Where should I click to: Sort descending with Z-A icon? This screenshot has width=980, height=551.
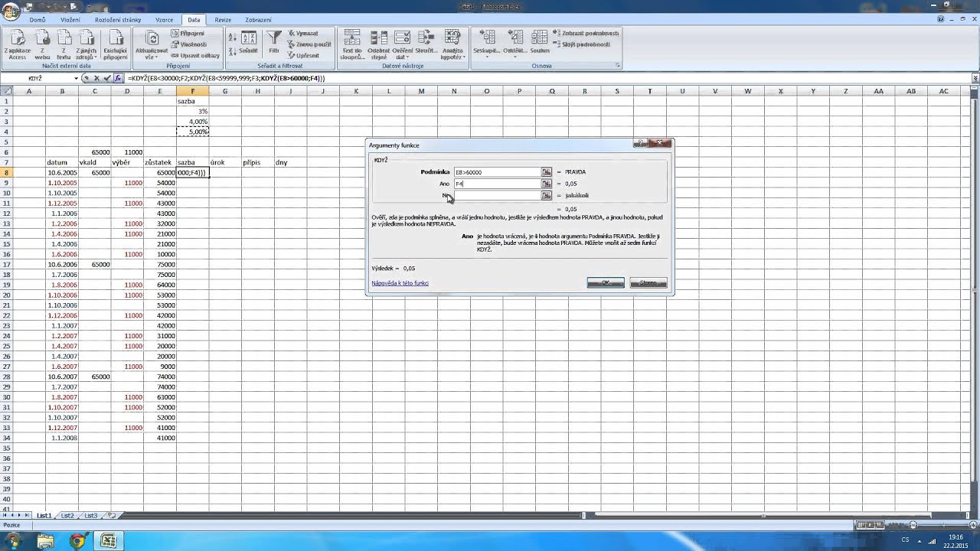[233, 51]
